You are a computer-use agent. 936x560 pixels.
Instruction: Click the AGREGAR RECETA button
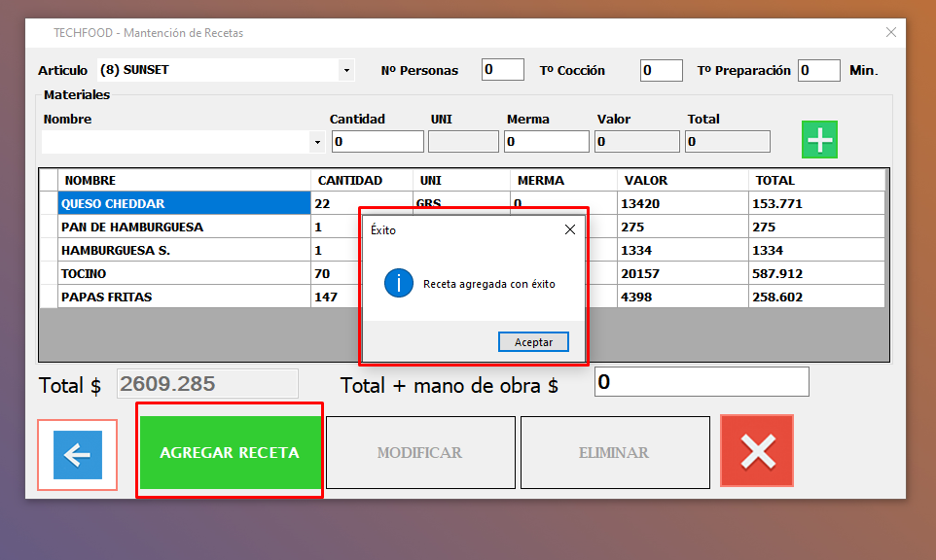coord(230,453)
